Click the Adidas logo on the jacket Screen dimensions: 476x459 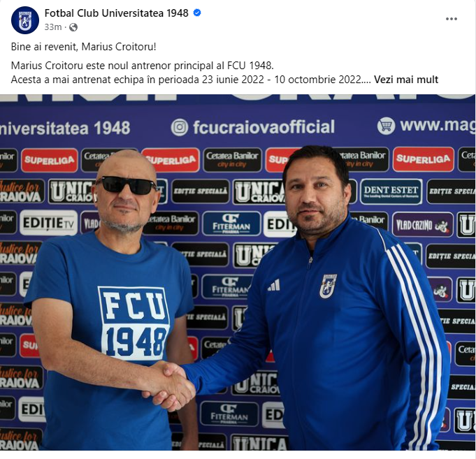point(273,285)
